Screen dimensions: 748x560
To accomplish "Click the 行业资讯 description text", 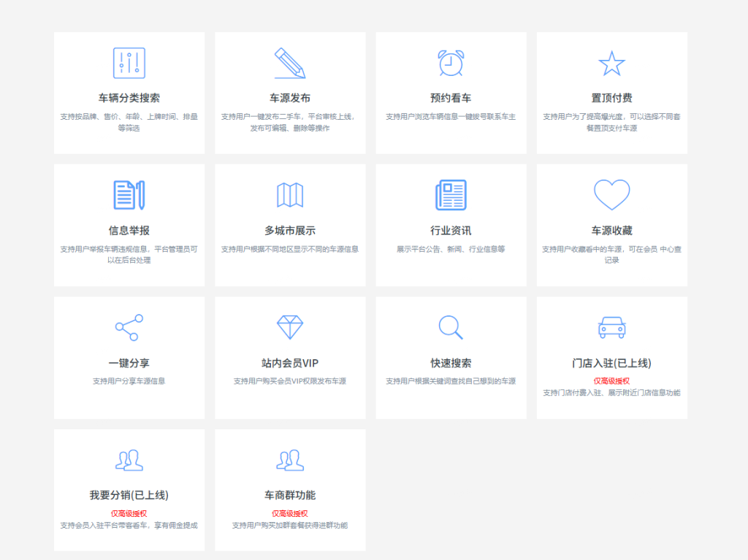I will pyautogui.click(x=451, y=249).
